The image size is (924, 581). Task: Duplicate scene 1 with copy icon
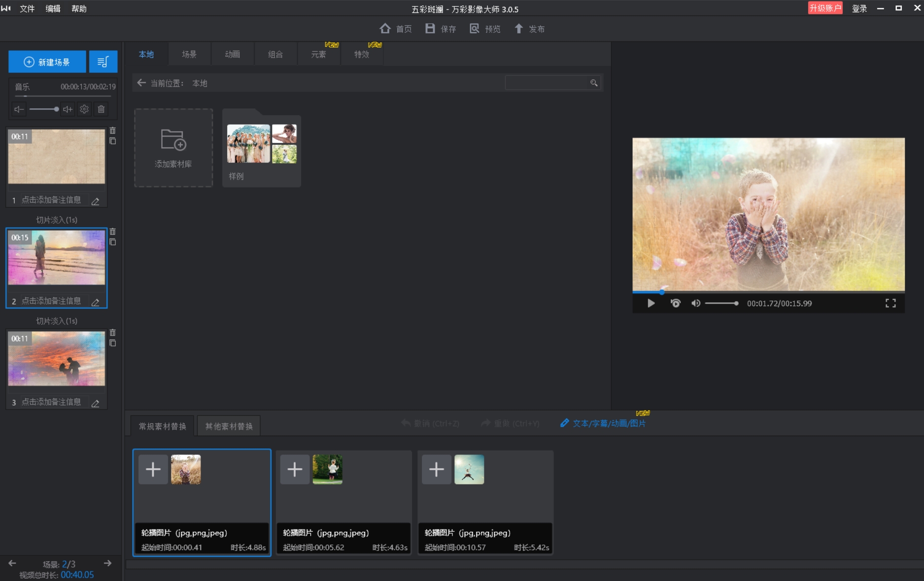pyautogui.click(x=113, y=141)
